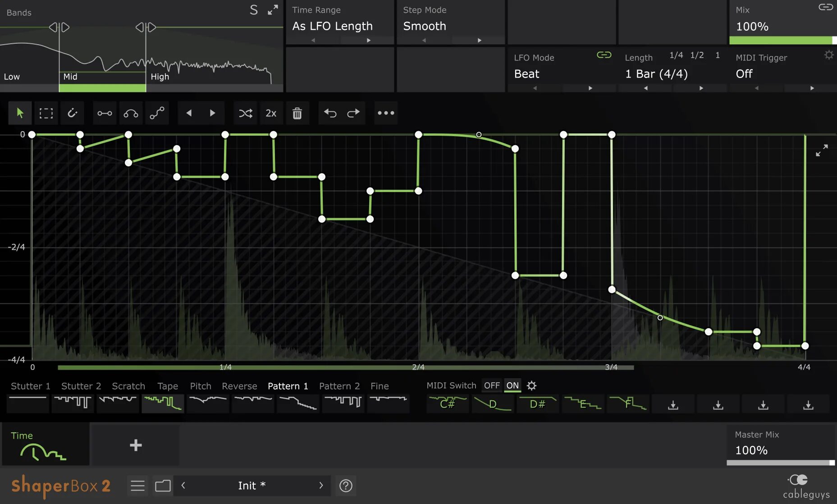
Task: Activate the marquee selection tool
Action: point(46,113)
